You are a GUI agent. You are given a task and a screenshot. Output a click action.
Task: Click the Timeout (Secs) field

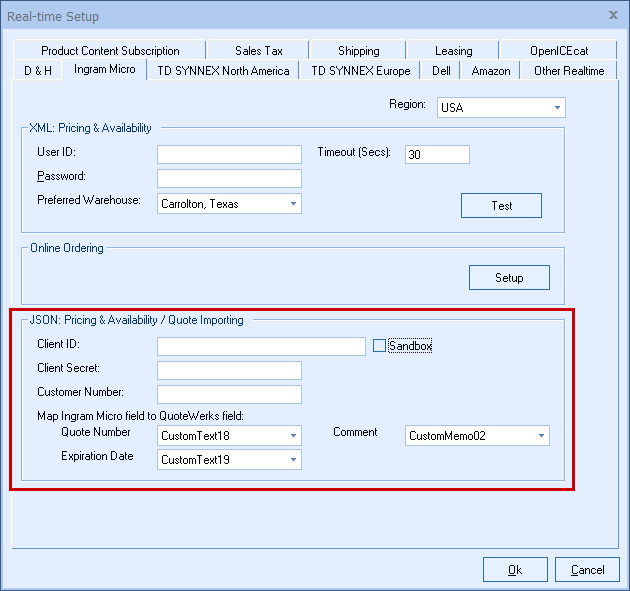point(437,154)
